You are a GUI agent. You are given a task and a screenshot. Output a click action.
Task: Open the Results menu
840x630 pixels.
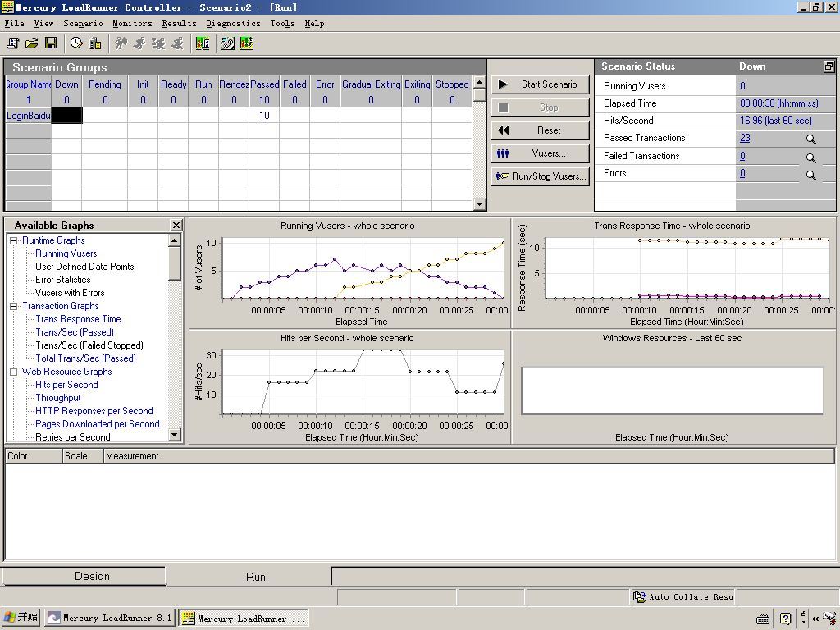click(x=180, y=24)
